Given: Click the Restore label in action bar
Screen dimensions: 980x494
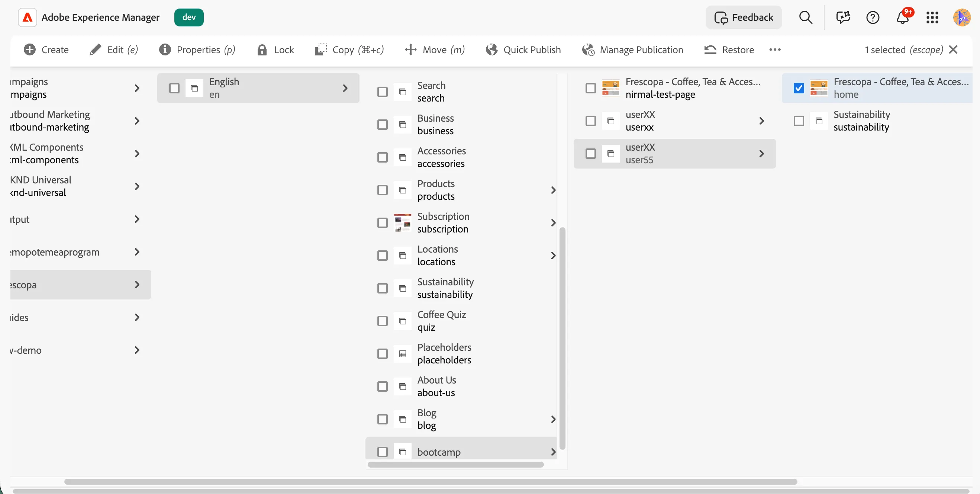Looking at the screenshot, I should [738, 50].
